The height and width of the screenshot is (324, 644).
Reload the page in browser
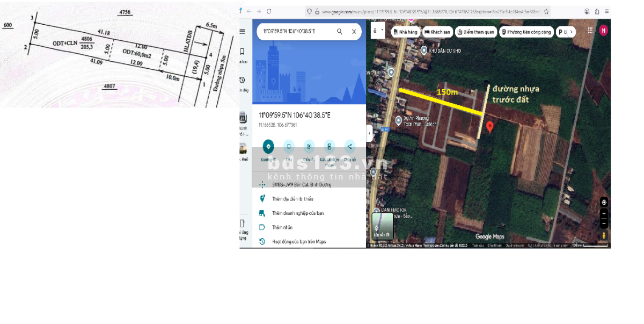[269, 11]
